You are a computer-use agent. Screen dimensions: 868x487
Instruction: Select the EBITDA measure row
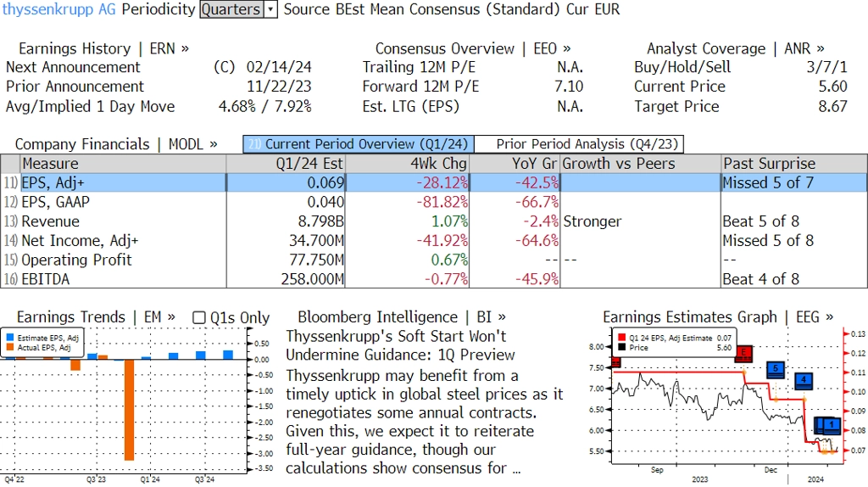coord(434,279)
